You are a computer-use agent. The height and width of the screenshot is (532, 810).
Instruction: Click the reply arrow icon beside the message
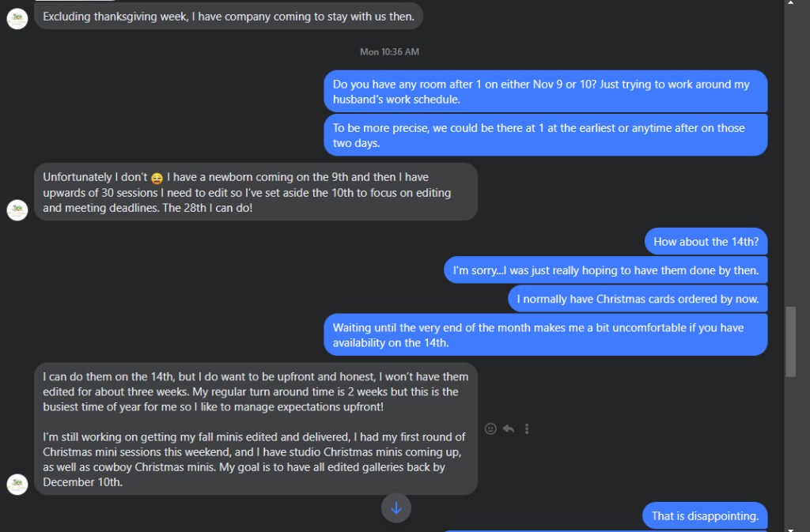tap(509, 428)
